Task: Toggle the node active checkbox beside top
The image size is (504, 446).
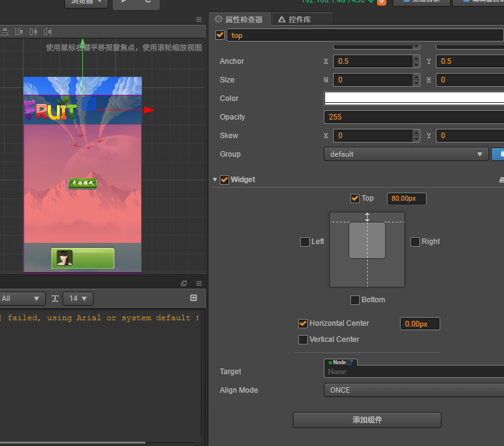Action: click(x=220, y=35)
